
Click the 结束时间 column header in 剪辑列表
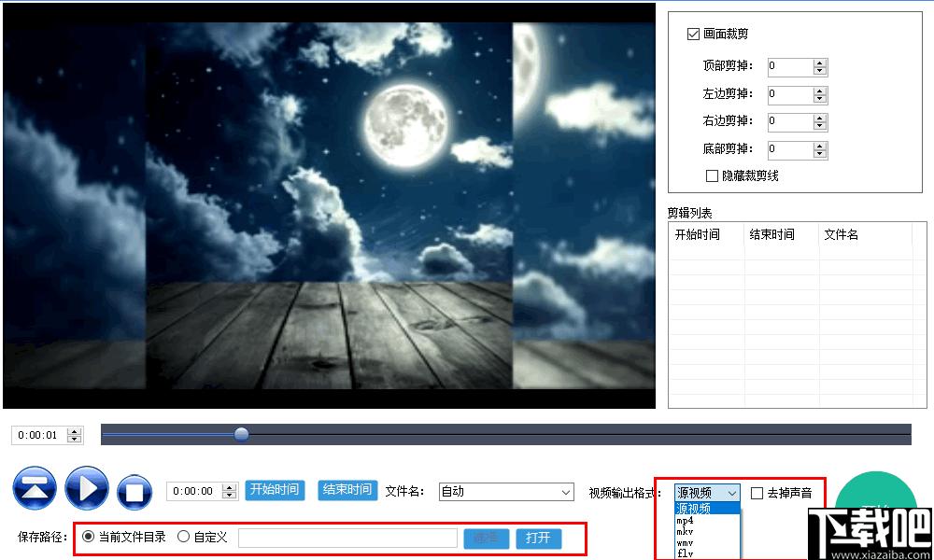pyautogui.click(x=782, y=235)
